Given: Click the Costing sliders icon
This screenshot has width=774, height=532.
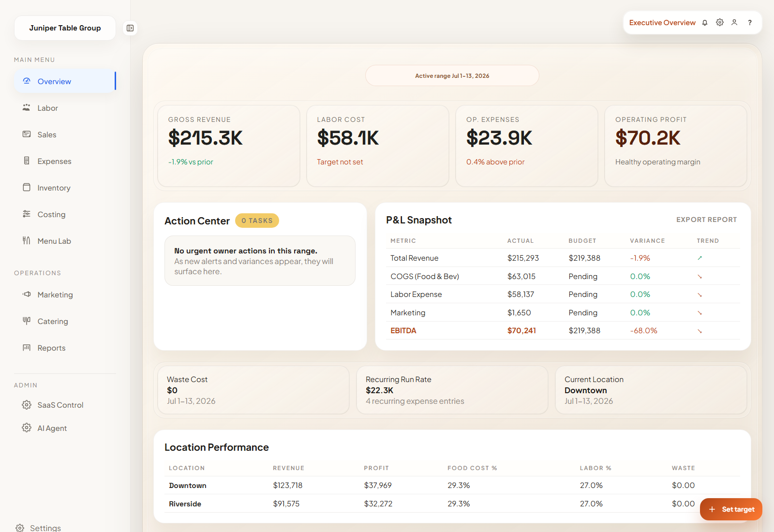Looking at the screenshot, I should (x=27, y=214).
